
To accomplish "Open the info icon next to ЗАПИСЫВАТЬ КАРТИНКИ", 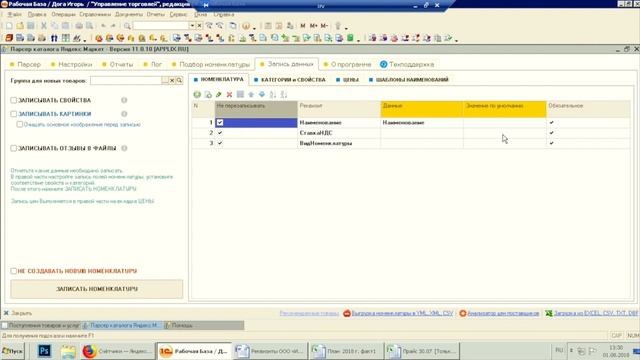I will coord(124,114).
